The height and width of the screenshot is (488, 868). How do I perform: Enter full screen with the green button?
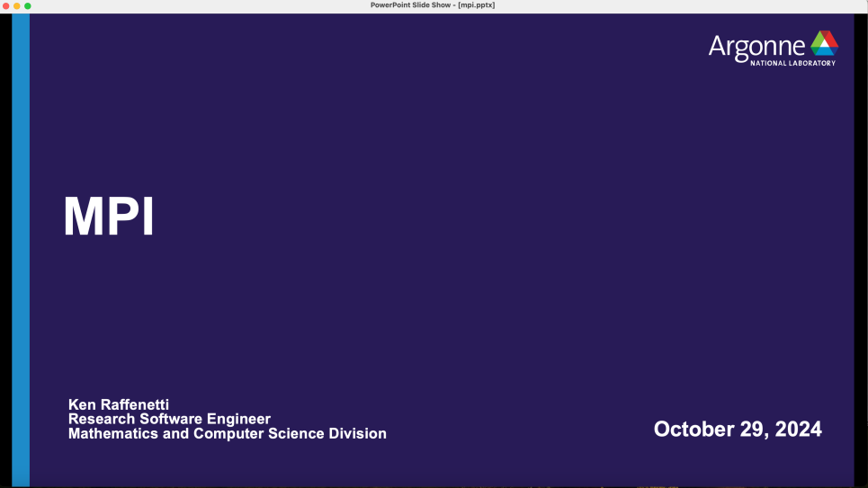coord(27,5)
